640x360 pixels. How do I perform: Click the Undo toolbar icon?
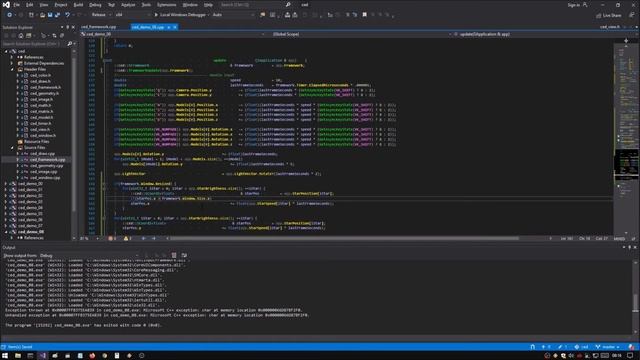pyautogui.click(x=67, y=15)
